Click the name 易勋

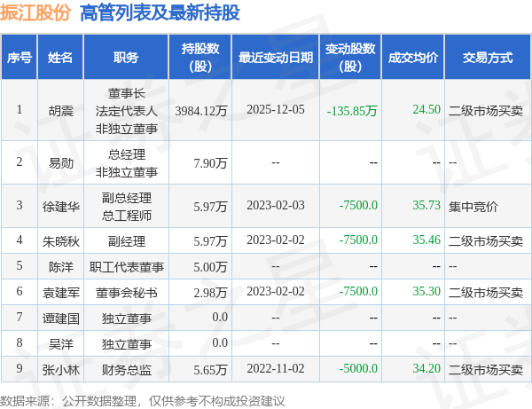coord(60,163)
